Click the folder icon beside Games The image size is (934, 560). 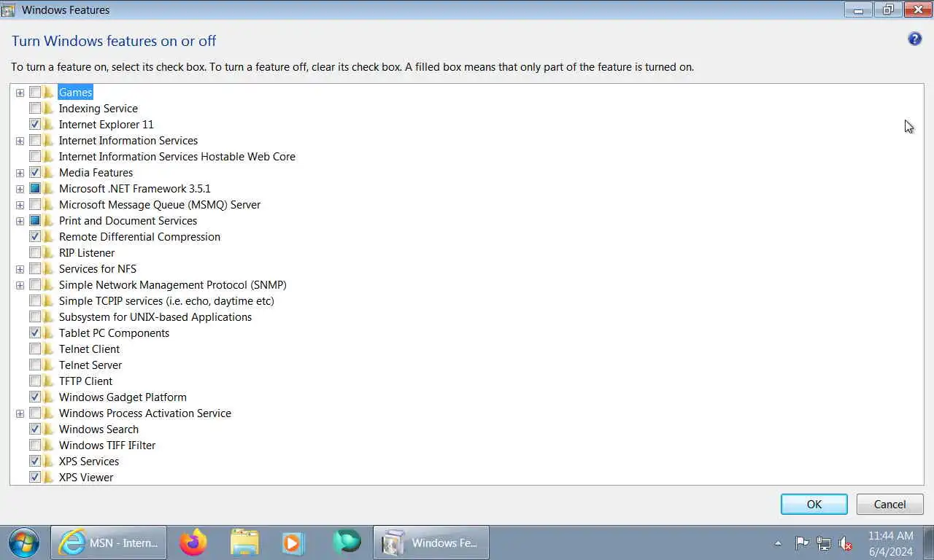pos(49,93)
